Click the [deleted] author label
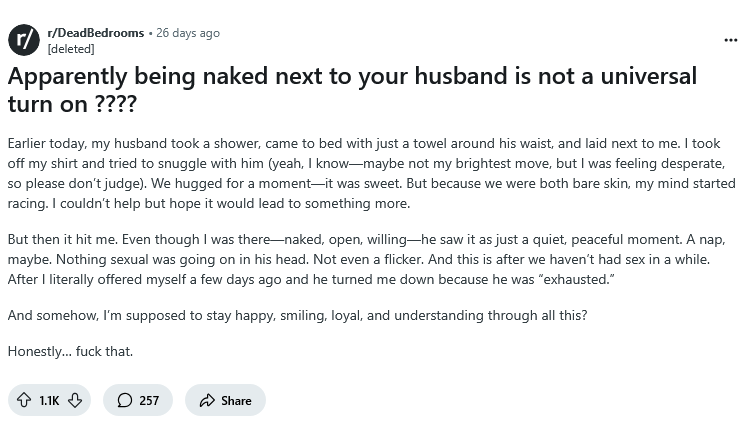 coord(71,49)
